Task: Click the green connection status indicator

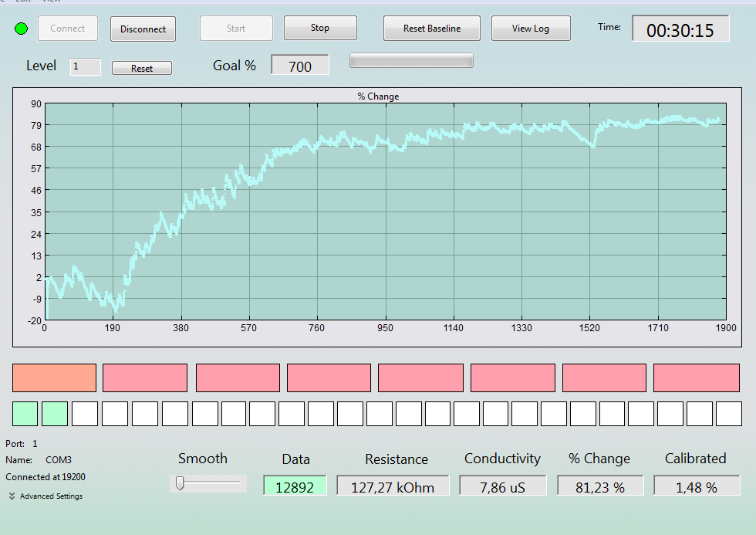Action: coord(22,29)
